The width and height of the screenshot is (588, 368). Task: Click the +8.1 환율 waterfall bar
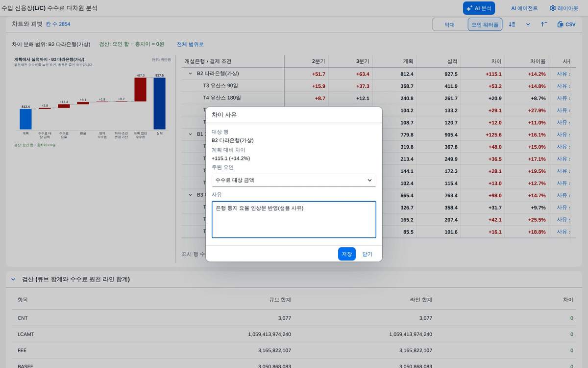pyautogui.click(x=83, y=103)
